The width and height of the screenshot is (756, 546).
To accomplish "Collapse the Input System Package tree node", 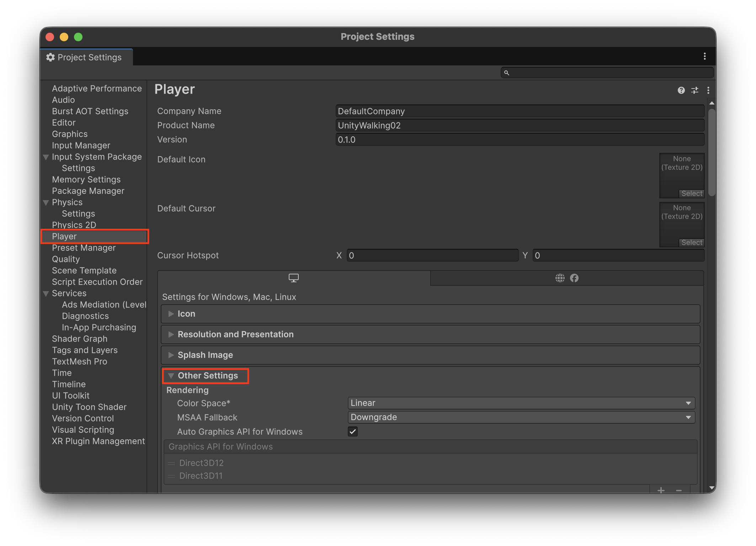I will tap(46, 157).
